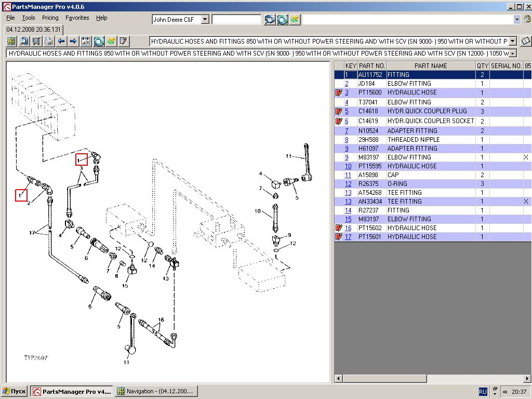Go back with the left arrow icon

pos(61,41)
